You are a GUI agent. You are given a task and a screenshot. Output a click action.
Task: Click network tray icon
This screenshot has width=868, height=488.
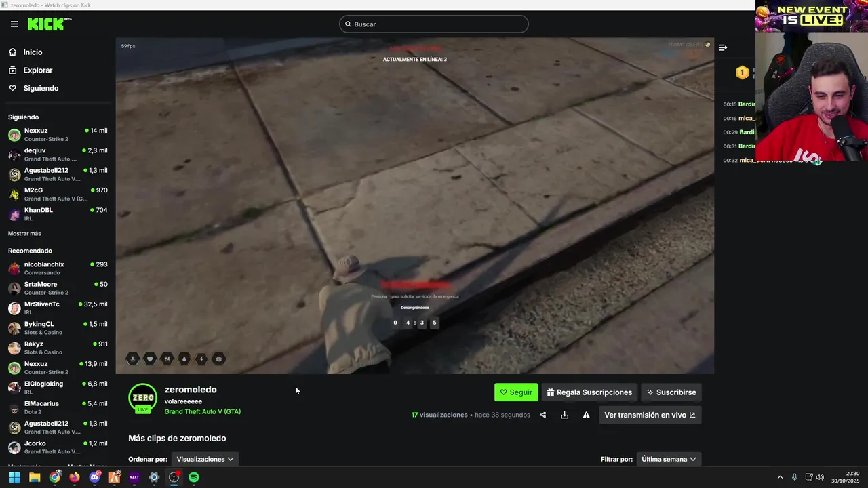tap(810, 477)
